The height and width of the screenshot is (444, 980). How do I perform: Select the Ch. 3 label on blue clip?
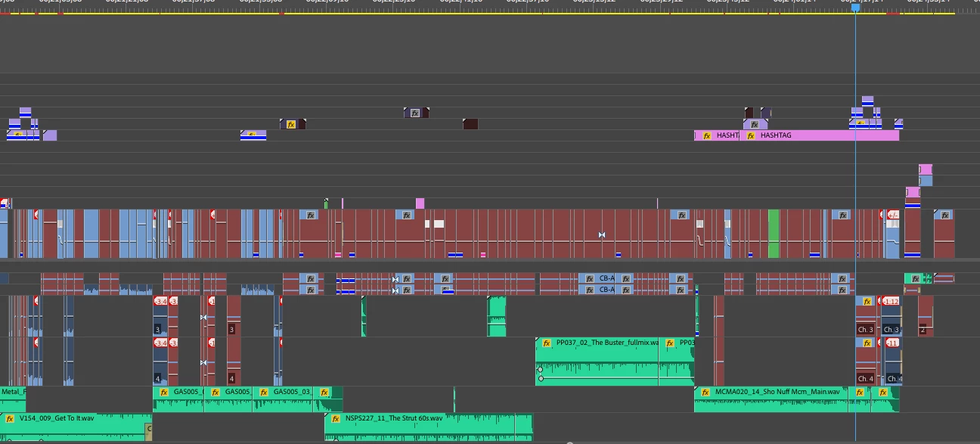point(892,330)
